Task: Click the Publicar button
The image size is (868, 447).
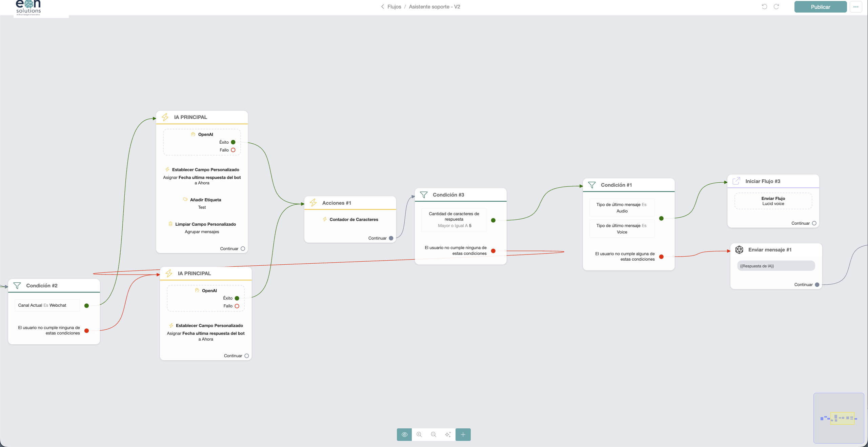Action: (x=820, y=7)
